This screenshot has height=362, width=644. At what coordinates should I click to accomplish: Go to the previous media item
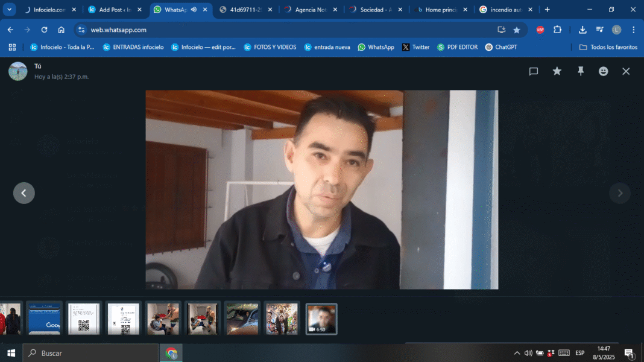point(24,193)
